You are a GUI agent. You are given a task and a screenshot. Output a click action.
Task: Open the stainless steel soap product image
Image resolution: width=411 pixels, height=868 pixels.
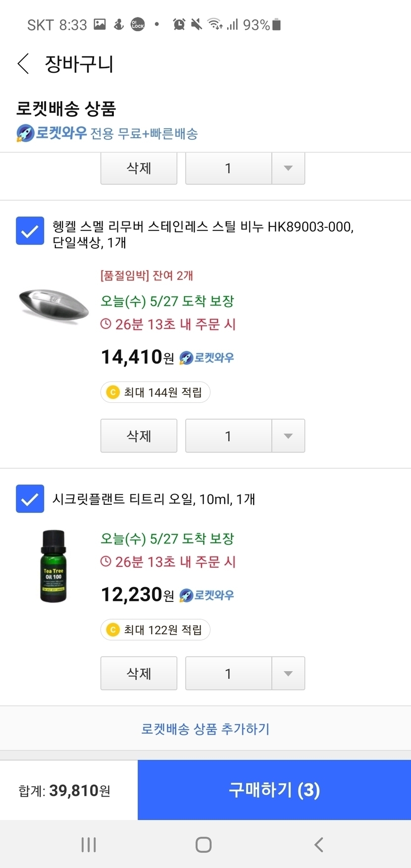[x=53, y=305]
